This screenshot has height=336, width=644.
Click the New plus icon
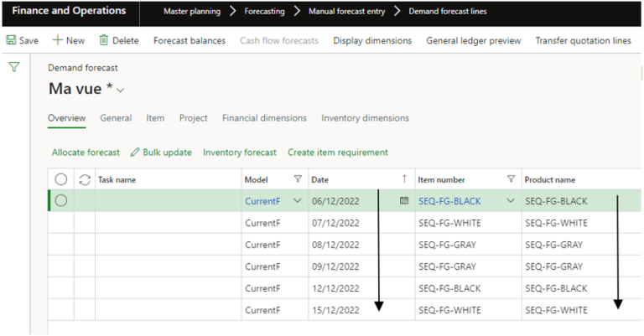58,40
